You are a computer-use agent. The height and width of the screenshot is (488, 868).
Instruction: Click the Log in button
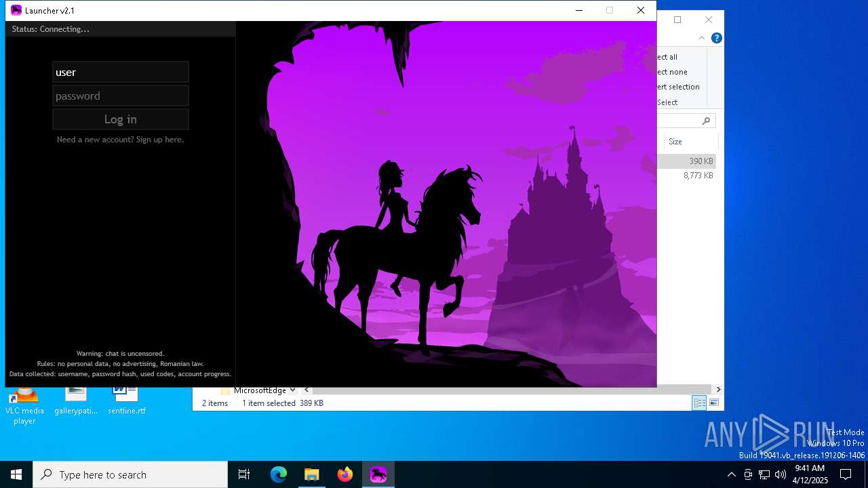[x=121, y=119]
